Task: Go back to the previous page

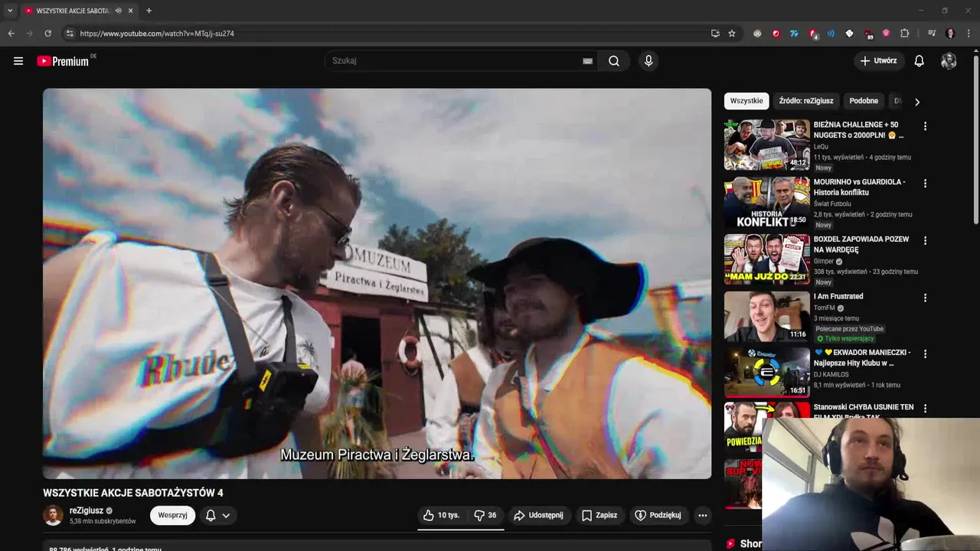Action: (x=11, y=34)
